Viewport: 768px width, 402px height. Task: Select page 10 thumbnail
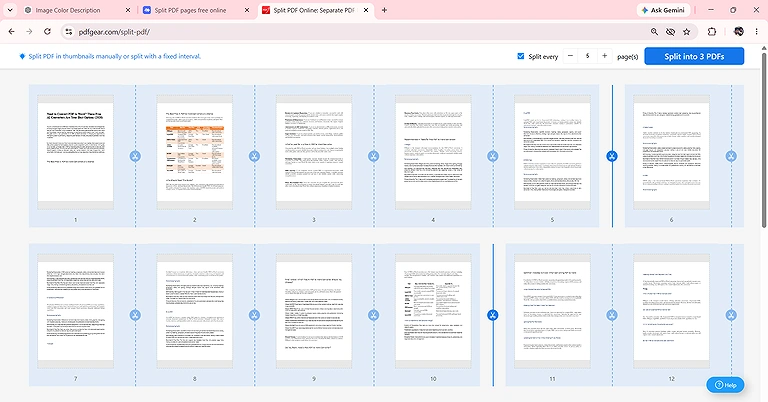pos(433,311)
